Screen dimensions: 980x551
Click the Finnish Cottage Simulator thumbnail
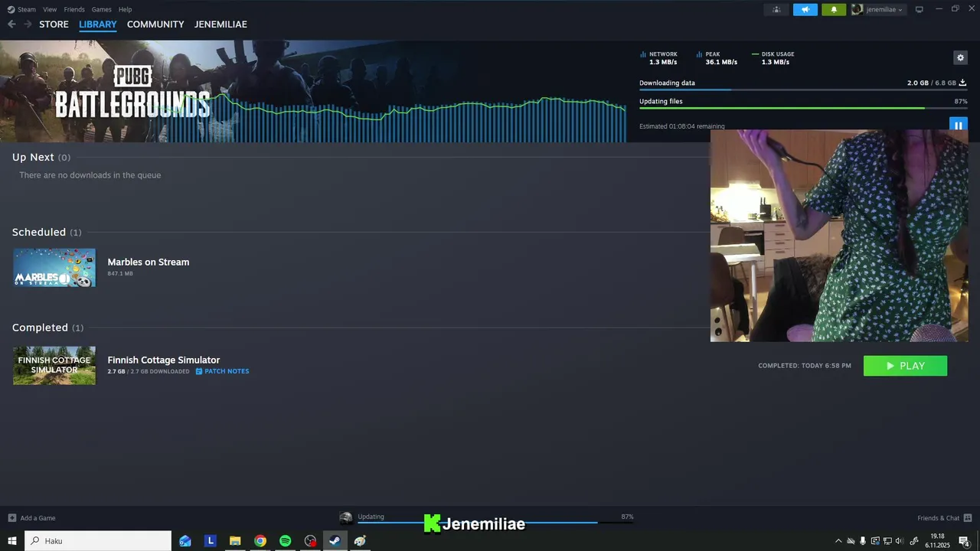click(54, 366)
